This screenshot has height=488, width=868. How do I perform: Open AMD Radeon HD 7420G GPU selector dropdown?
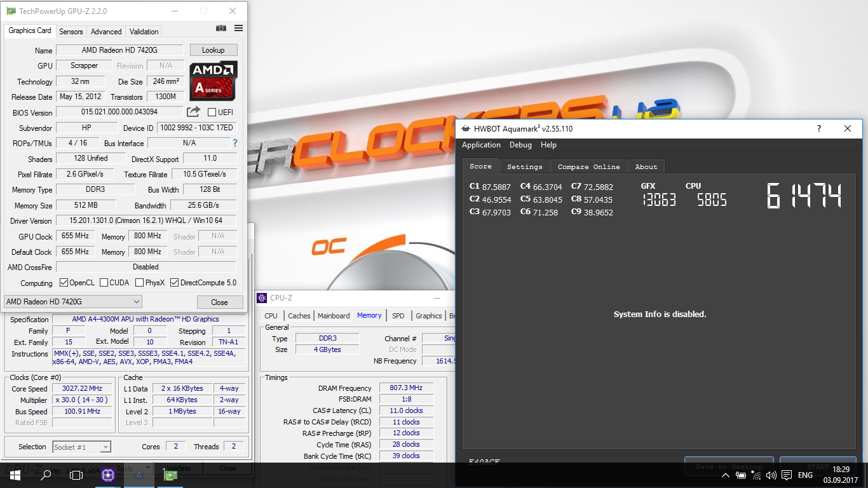pyautogui.click(x=73, y=301)
